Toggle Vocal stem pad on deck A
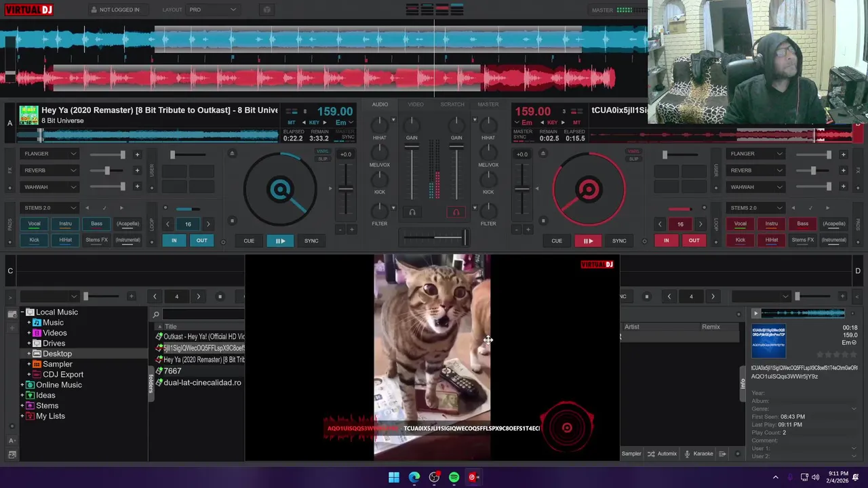This screenshot has width=868, height=488. pyautogui.click(x=34, y=224)
